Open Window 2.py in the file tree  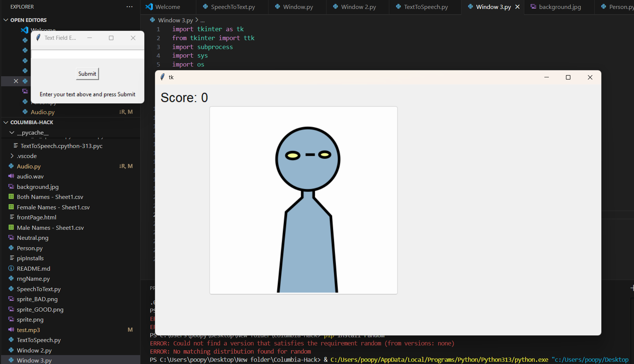coord(34,350)
